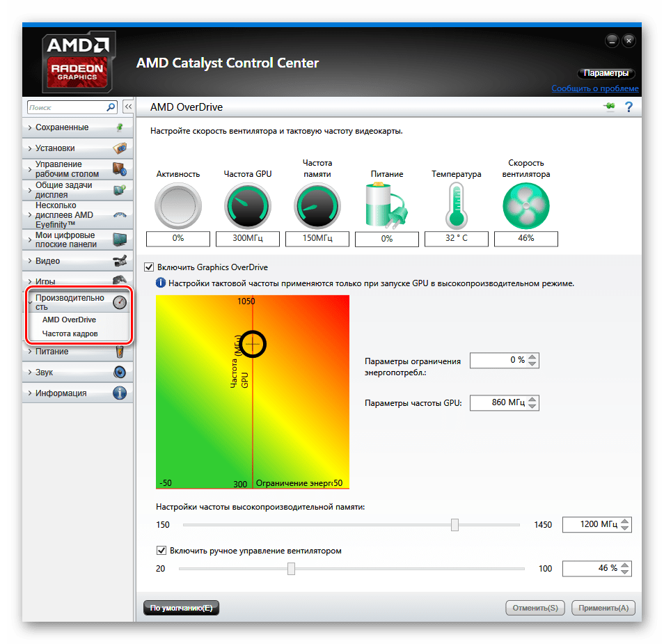This screenshot has width=664, height=644.
Task: Click the power limit 0 % spinner arrows
Action: coord(532,360)
